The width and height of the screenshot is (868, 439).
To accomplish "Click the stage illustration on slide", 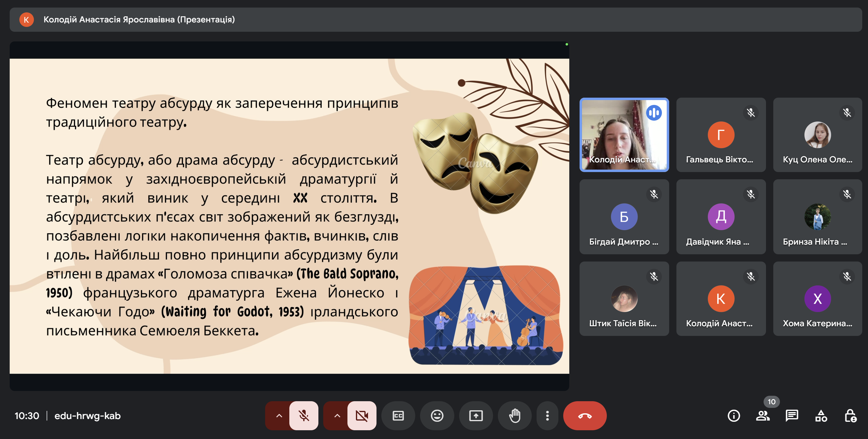I will coord(485,315).
